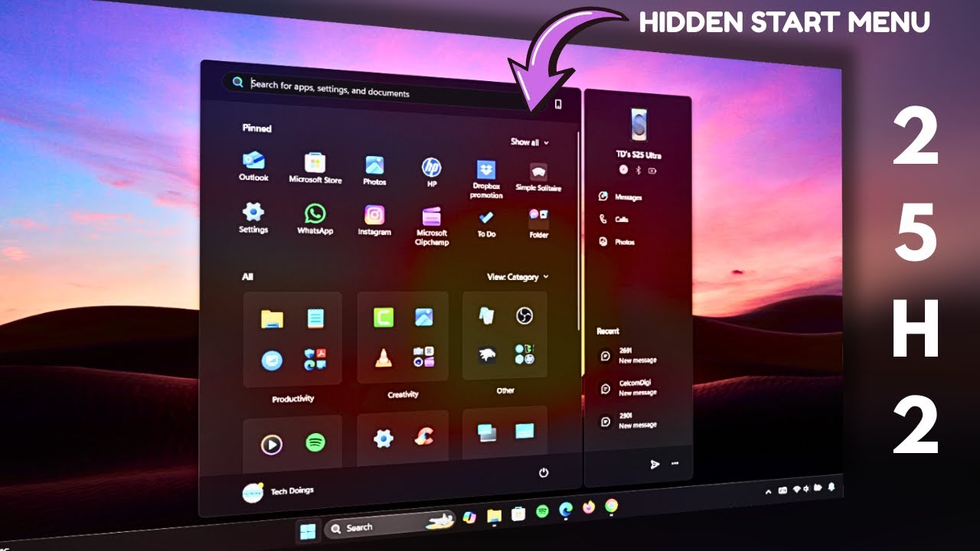Open OBS Studio in the Other group
This screenshot has height=551, width=980.
(x=524, y=315)
